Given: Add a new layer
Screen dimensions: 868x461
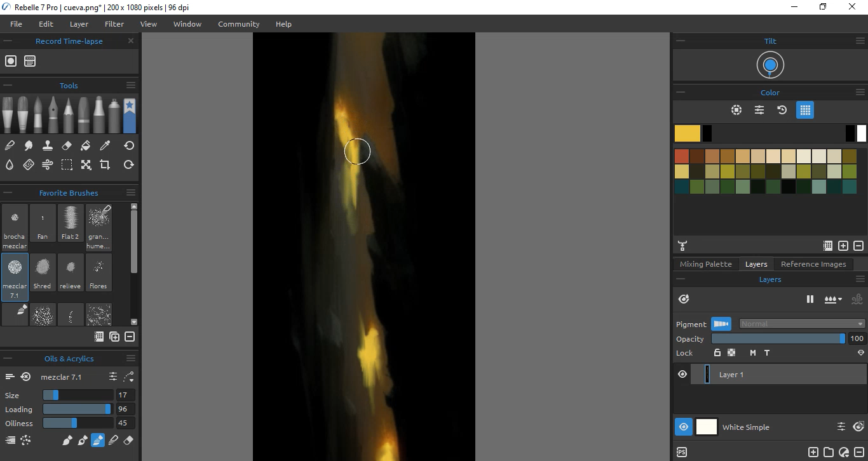Looking at the screenshot, I should [813, 452].
